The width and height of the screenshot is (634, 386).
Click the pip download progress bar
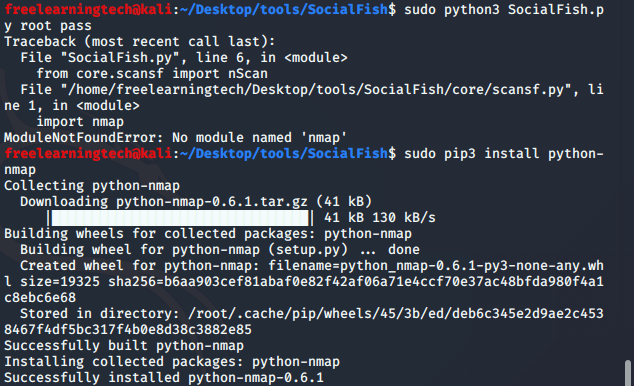[180, 218]
